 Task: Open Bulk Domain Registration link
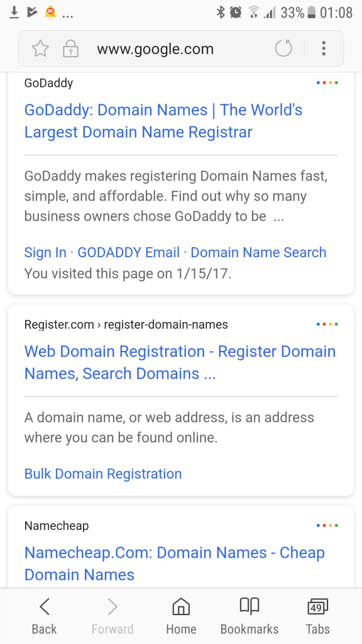coord(103,474)
